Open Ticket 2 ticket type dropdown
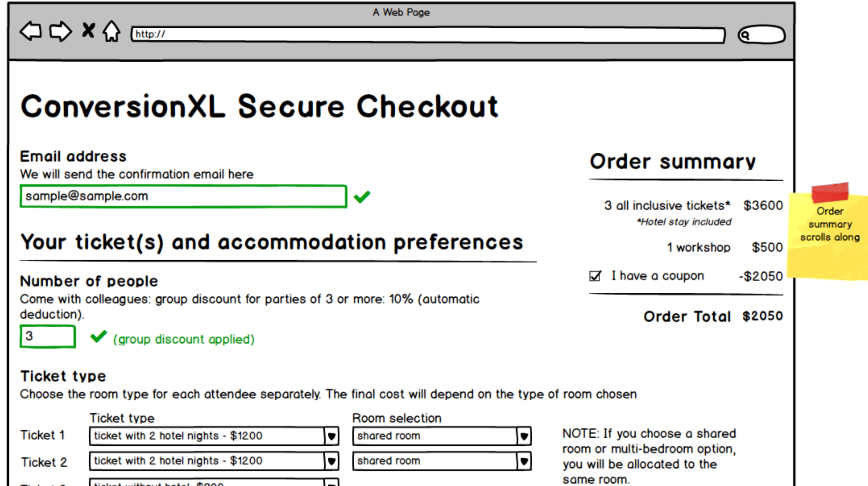Viewport: 868px width, 486px height. (x=214, y=461)
